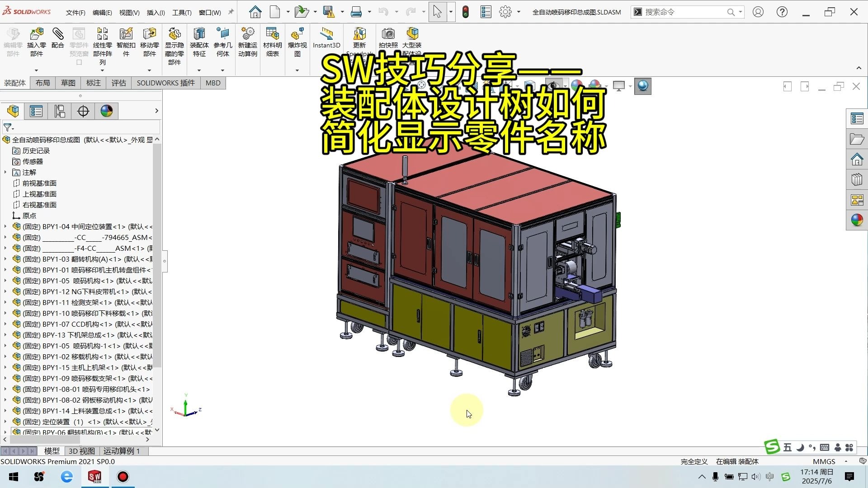Expand BPY-13 下机架总成 component node
This screenshot has height=488, width=868.
(5, 335)
